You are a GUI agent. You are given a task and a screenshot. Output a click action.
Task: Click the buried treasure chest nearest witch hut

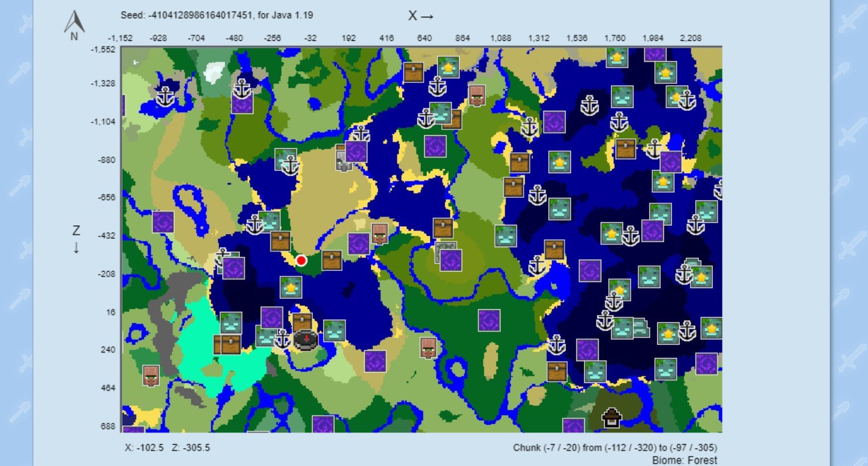pos(556,372)
